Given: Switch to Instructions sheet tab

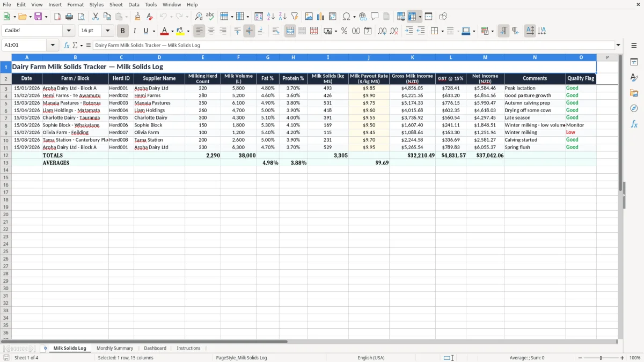Looking at the screenshot, I should point(188,348).
